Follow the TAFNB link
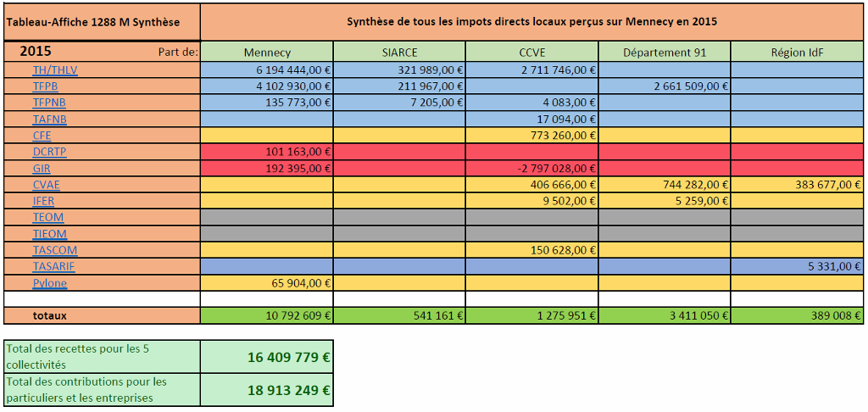The height and width of the screenshot is (412, 868). pos(49,120)
